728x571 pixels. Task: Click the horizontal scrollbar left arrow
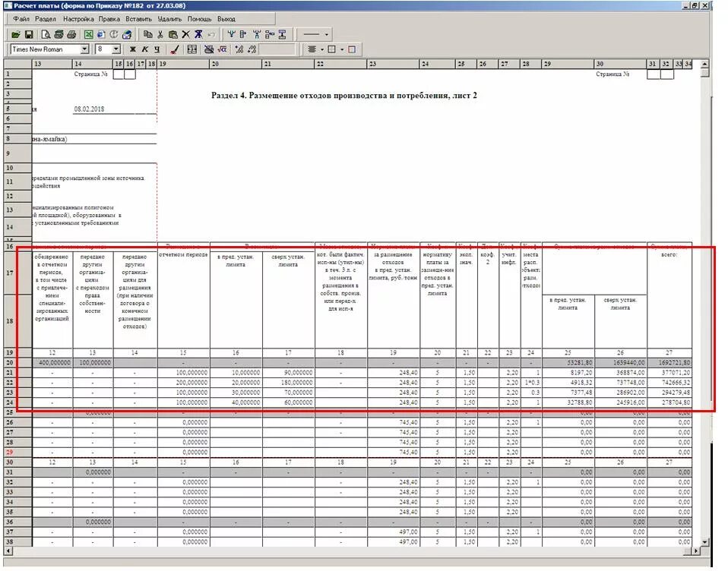[8, 551]
